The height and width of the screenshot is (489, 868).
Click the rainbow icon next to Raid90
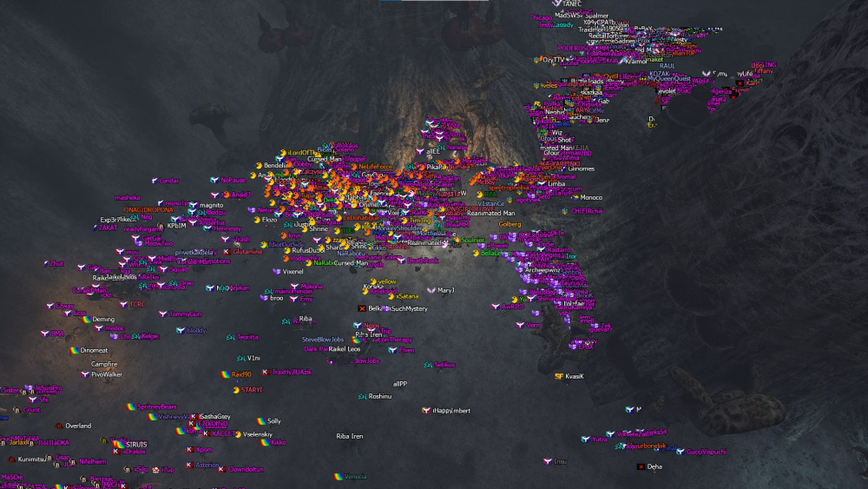226,374
